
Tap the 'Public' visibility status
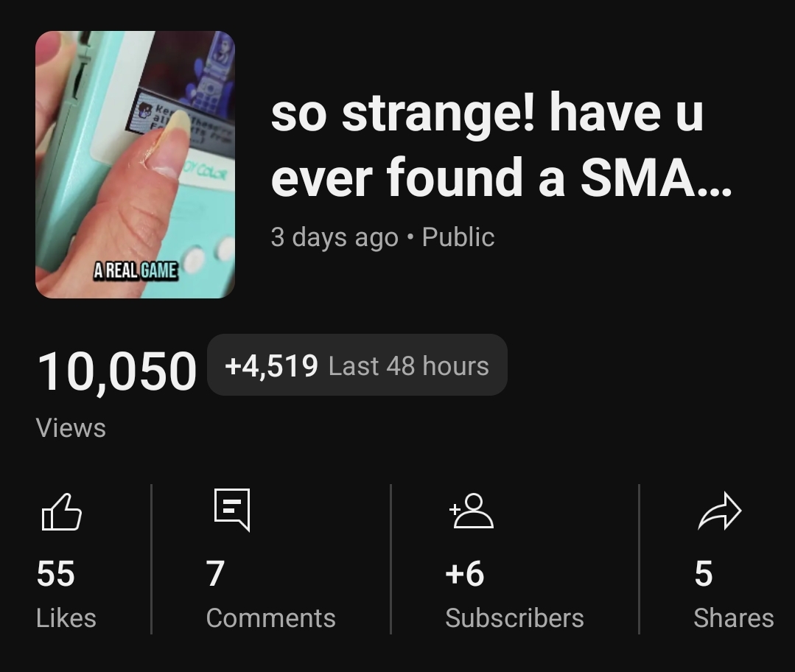458,237
